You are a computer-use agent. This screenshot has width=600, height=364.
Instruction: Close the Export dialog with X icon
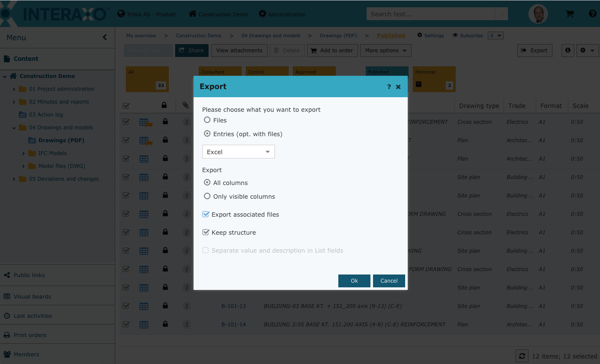tap(398, 87)
